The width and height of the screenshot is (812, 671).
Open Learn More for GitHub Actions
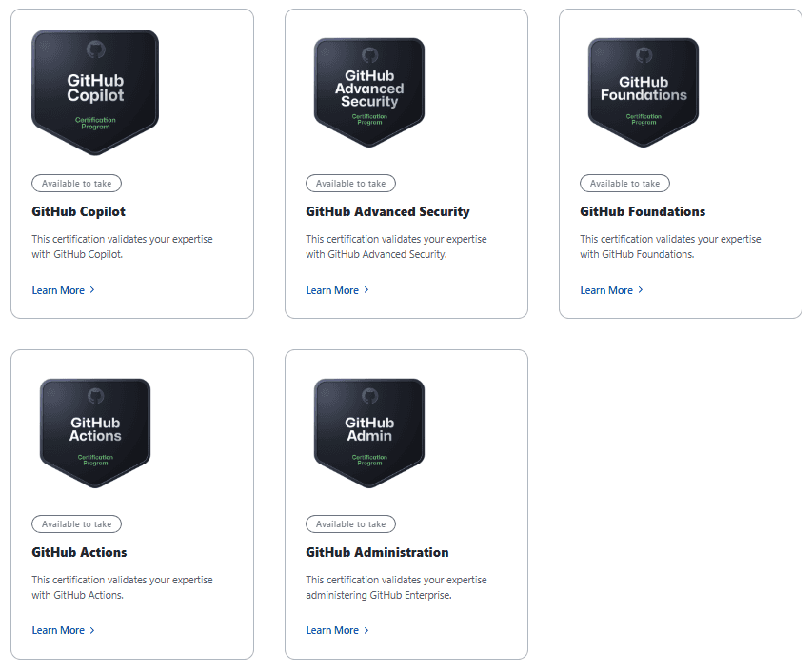click(58, 630)
